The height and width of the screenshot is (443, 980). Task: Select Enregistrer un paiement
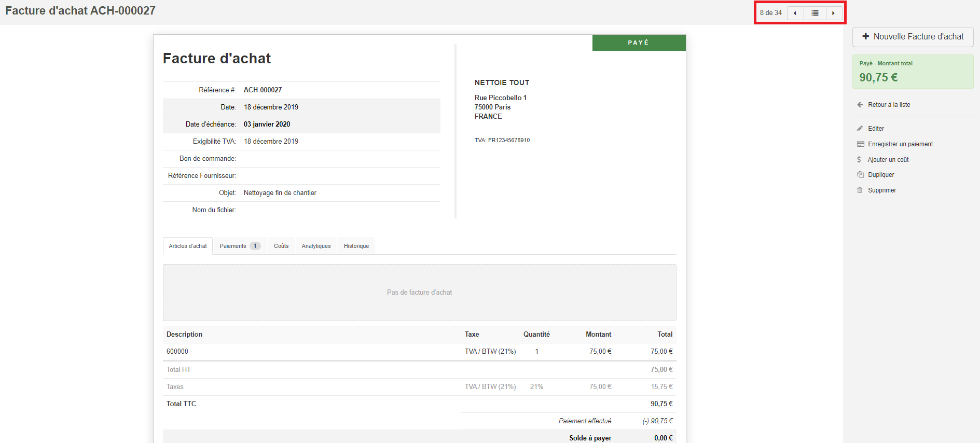900,144
